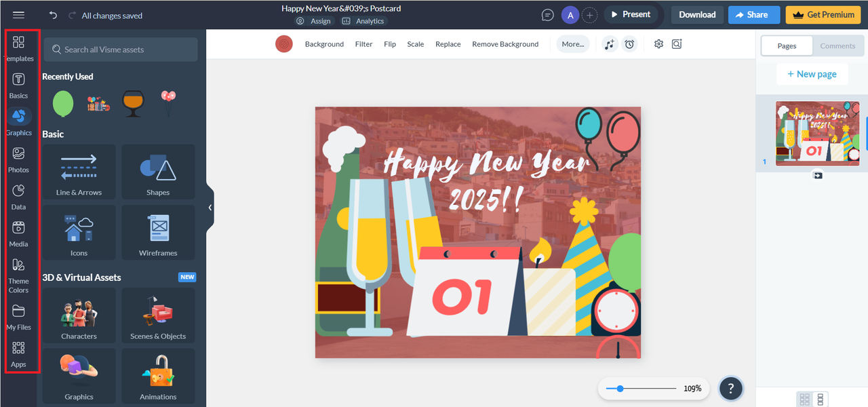Open the Apps sidebar panel
The height and width of the screenshot is (407, 868).
pos(19,354)
